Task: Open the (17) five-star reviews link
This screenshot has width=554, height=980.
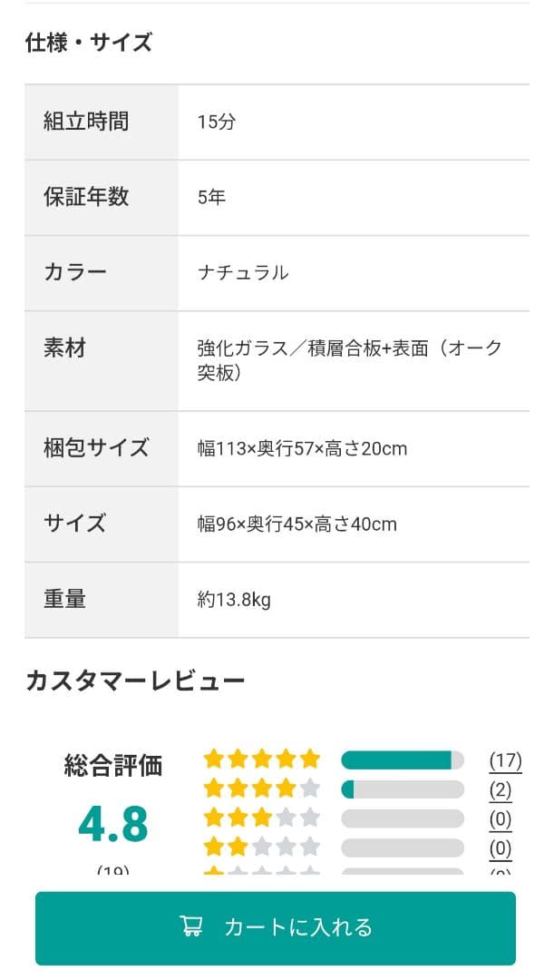Action: 505,760
